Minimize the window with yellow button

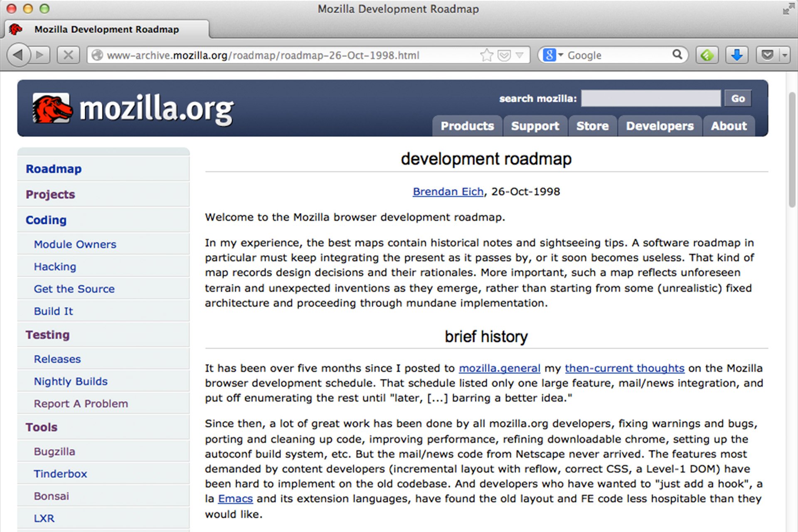(x=28, y=9)
